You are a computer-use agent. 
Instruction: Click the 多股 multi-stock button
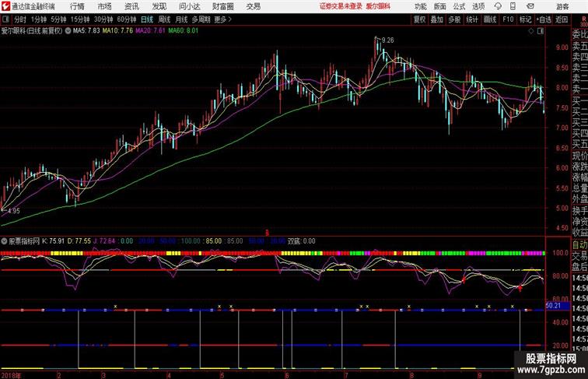pos(454,19)
